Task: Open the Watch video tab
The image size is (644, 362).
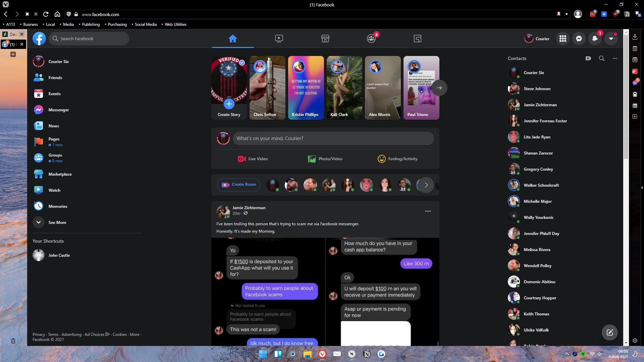Action: 279,39
